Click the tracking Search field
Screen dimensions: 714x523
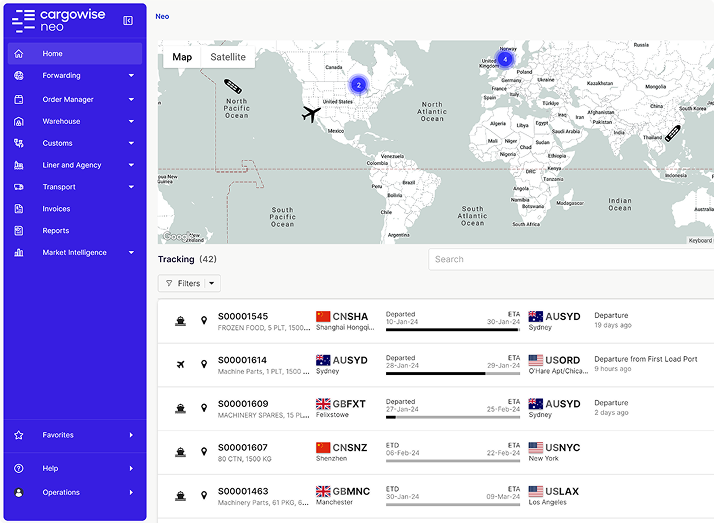pos(570,259)
